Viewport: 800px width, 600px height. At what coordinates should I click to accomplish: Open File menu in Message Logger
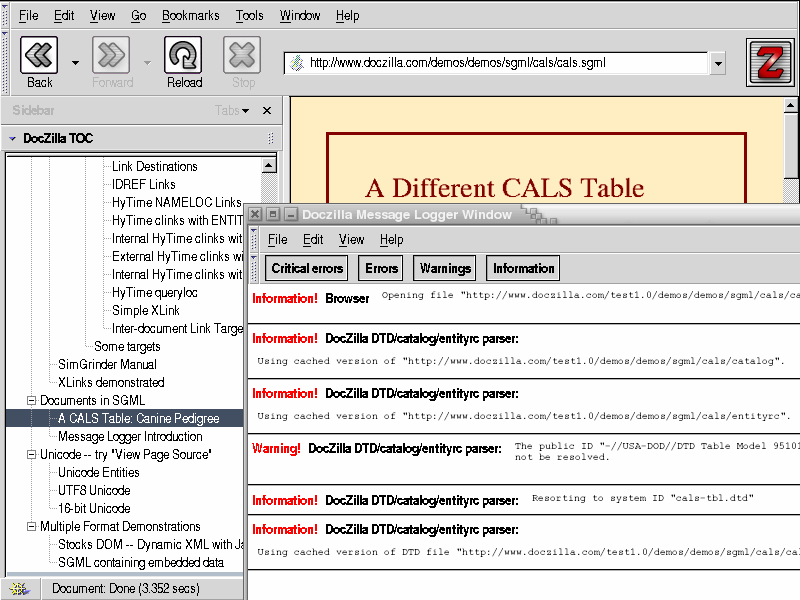(278, 239)
